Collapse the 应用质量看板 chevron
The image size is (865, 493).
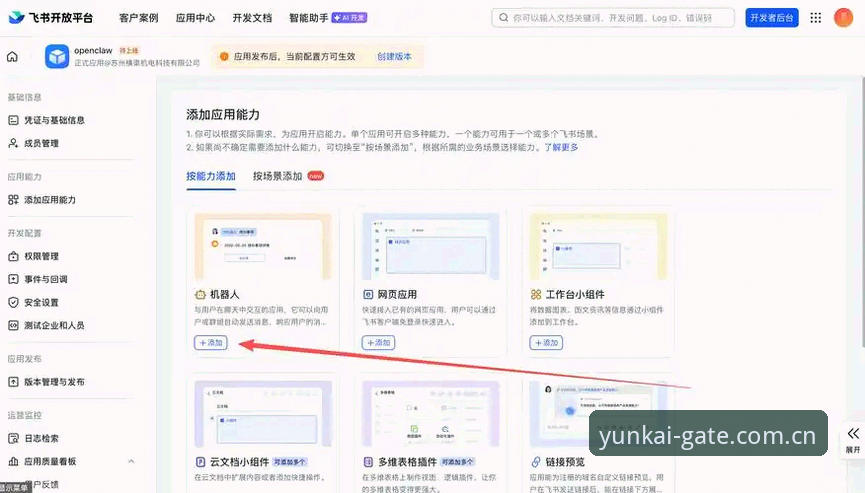pyautogui.click(x=131, y=461)
